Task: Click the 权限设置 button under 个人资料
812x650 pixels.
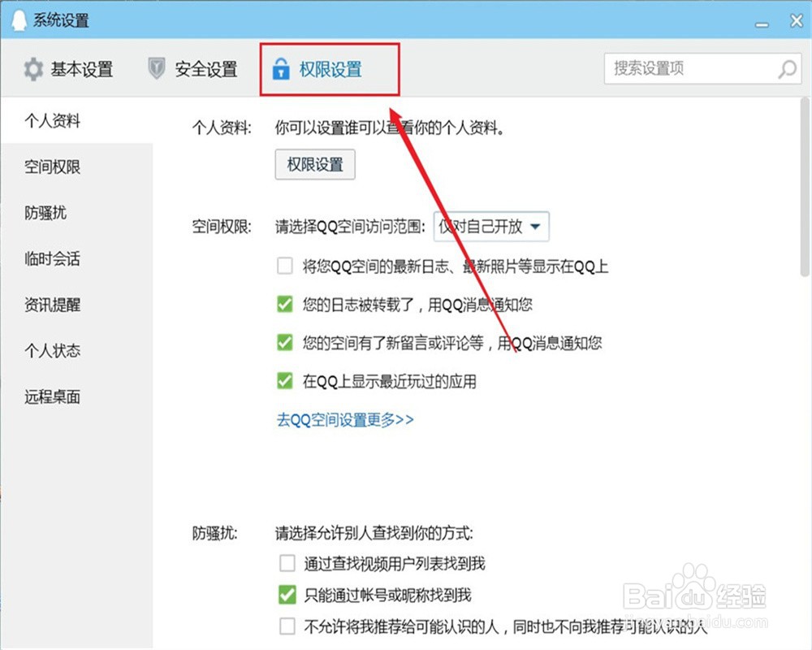Action: (x=315, y=164)
